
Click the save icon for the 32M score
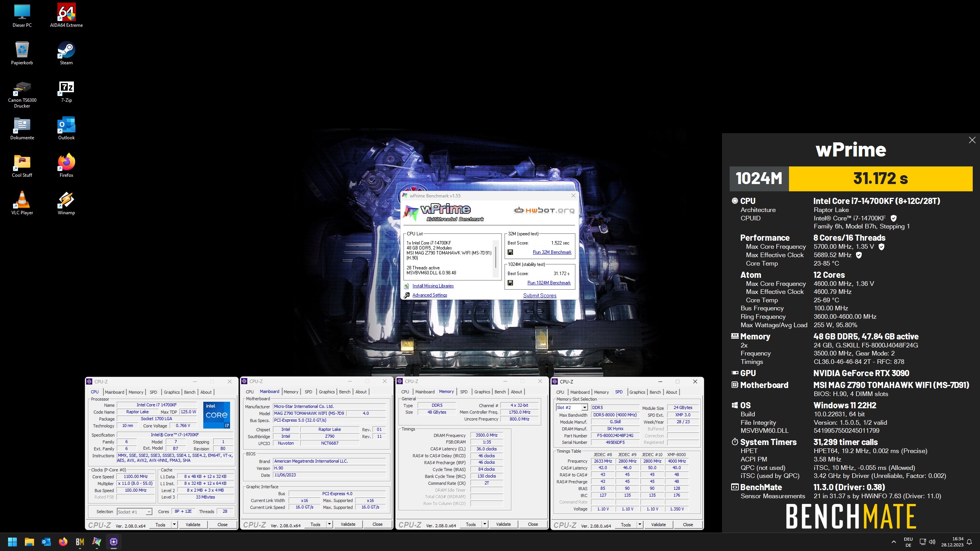pyautogui.click(x=510, y=252)
